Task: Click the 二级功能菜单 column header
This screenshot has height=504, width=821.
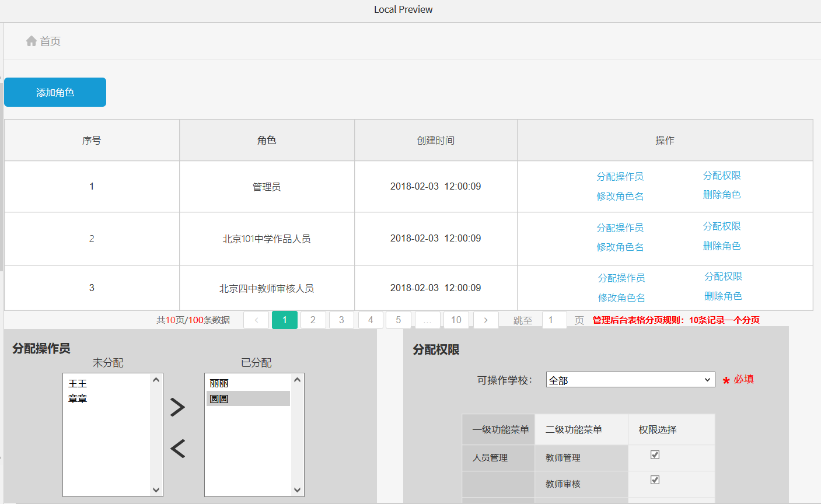Action: (581, 429)
